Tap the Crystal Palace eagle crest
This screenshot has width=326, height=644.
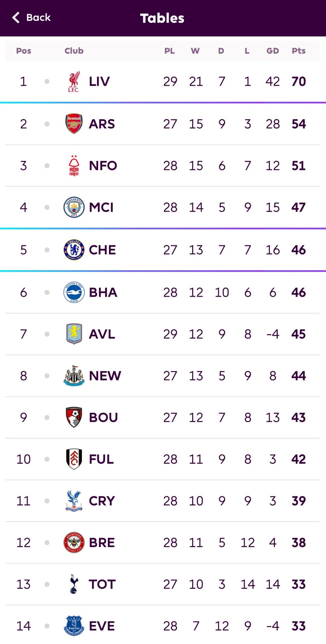74,501
